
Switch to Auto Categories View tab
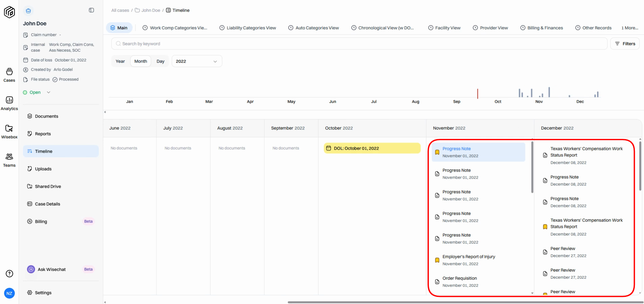313,28
